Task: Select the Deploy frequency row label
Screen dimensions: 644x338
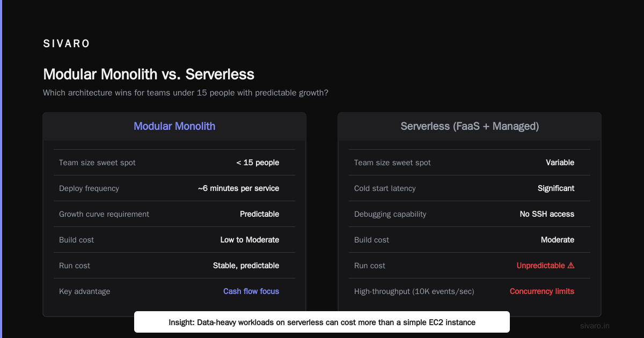Action: pos(89,188)
